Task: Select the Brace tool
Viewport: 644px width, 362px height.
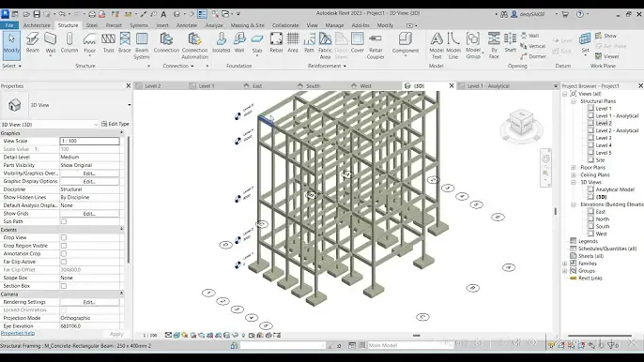Action: pos(125,43)
